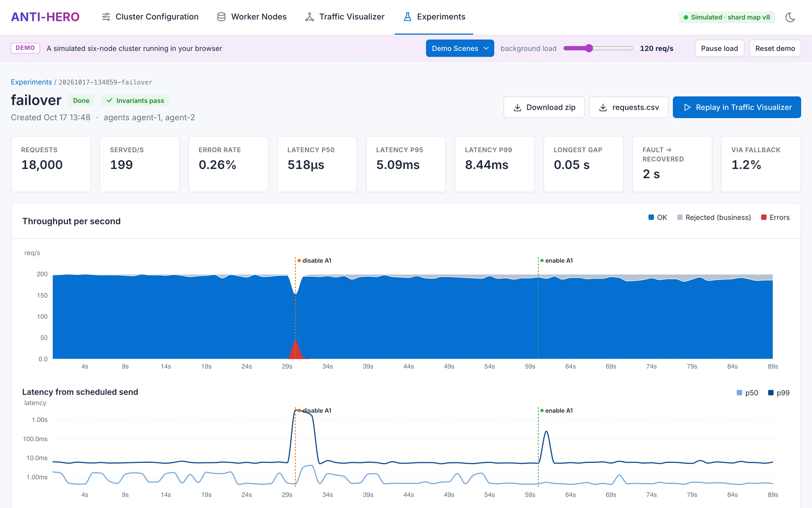This screenshot has width=812, height=508.
Task: Download requests.csv file
Action: click(x=628, y=107)
